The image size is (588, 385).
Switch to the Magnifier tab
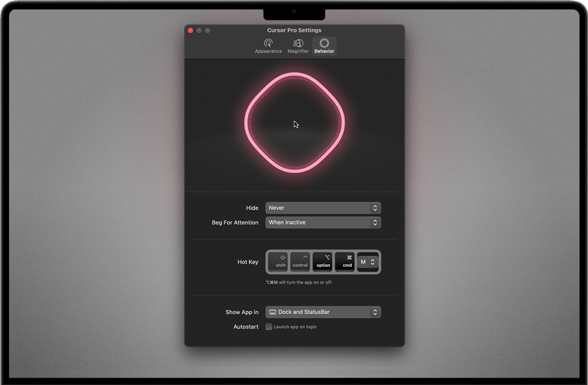(x=298, y=46)
